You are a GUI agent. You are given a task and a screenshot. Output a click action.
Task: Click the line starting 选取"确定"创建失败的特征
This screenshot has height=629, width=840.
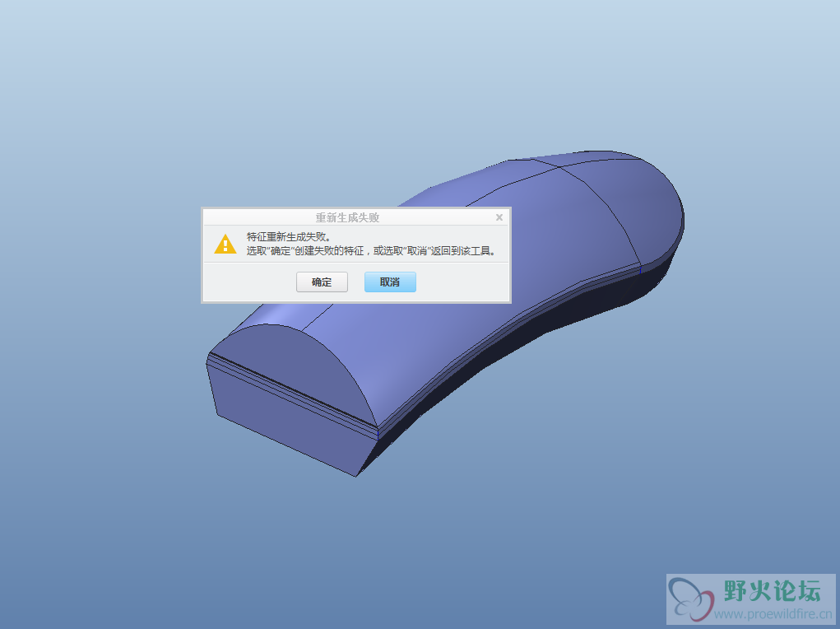coord(371,251)
